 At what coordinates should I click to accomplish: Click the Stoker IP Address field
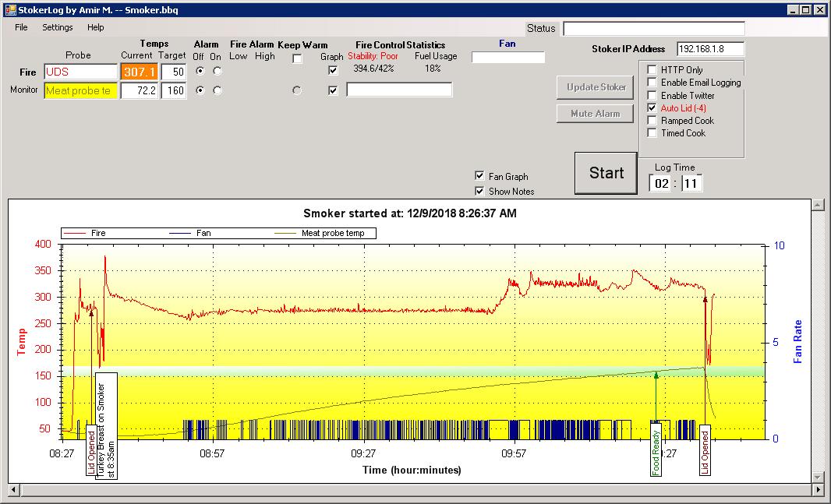pos(710,49)
